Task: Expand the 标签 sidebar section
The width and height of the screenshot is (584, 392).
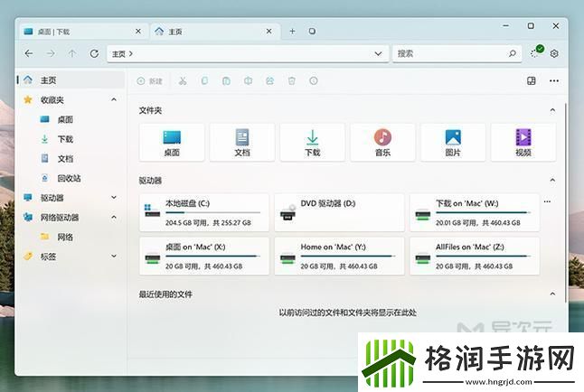Action: [x=114, y=257]
